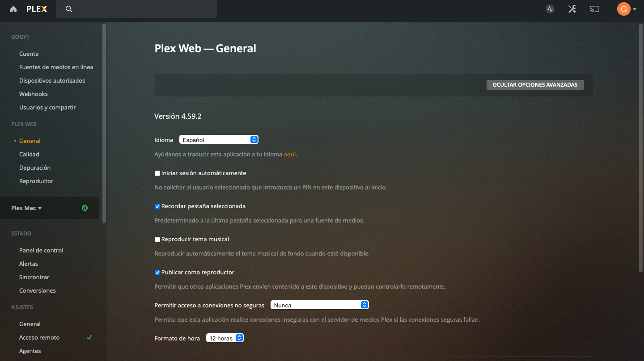Go to Plex home via house icon

[x=13, y=9]
